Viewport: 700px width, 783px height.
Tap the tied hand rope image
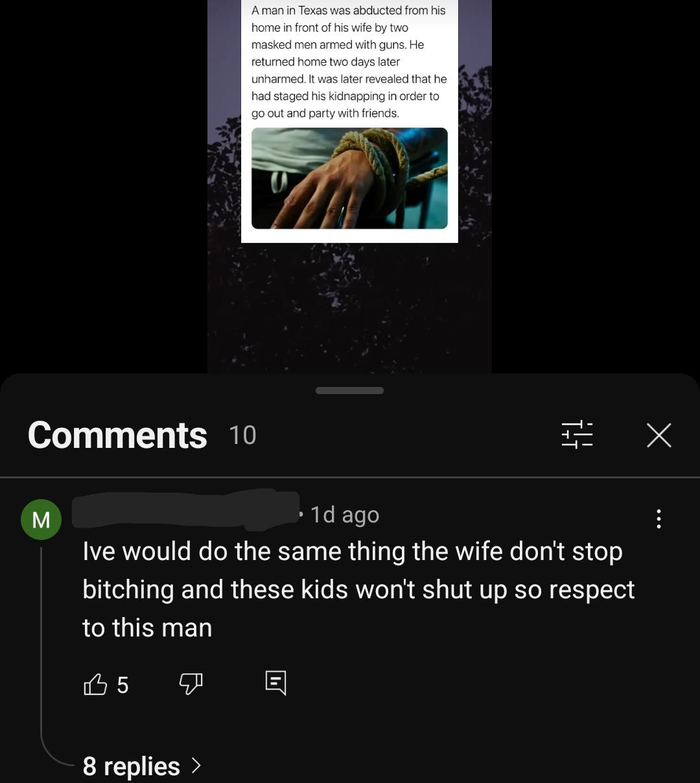coord(349,178)
